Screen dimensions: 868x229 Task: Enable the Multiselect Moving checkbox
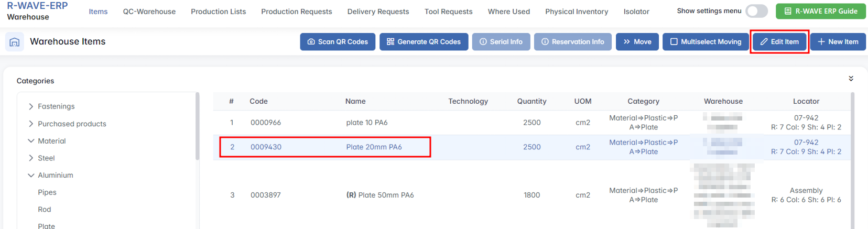coord(674,42)
